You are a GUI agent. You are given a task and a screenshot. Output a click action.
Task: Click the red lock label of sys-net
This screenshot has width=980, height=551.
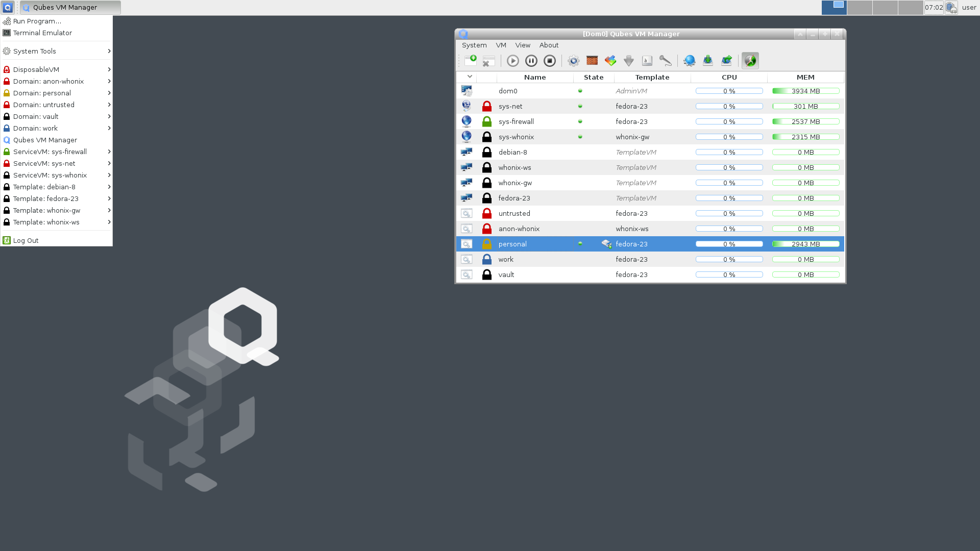click(487, 106)
